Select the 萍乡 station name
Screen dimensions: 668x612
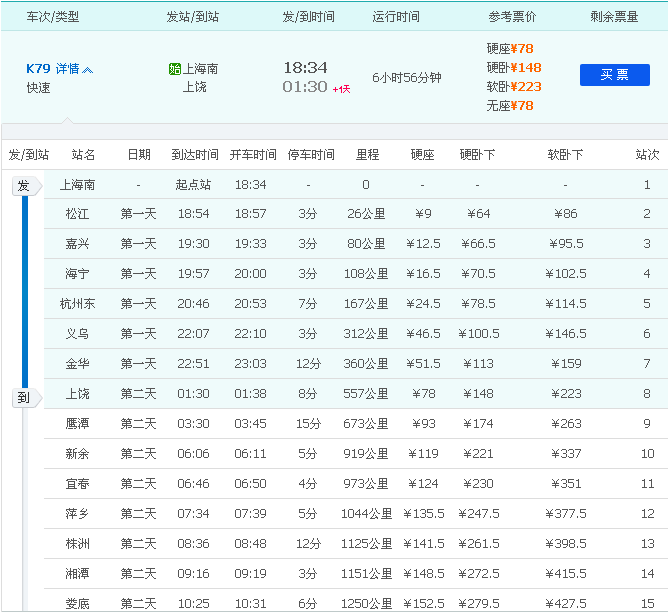click(77, 514)
